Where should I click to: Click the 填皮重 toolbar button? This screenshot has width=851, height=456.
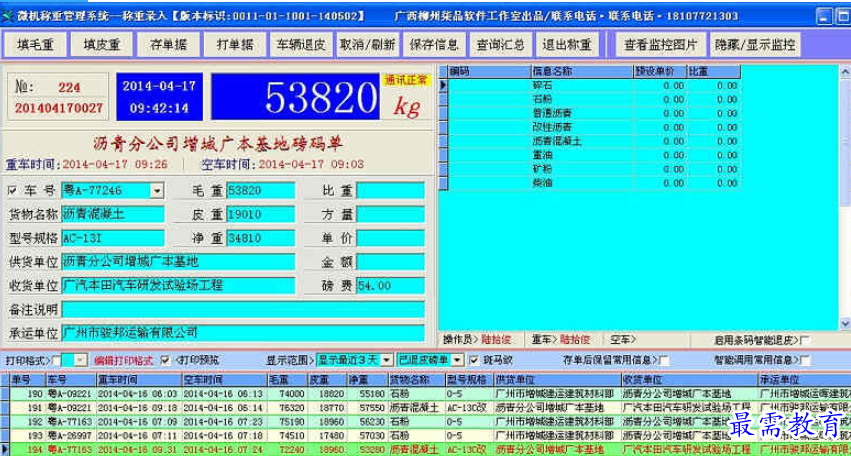101,45
